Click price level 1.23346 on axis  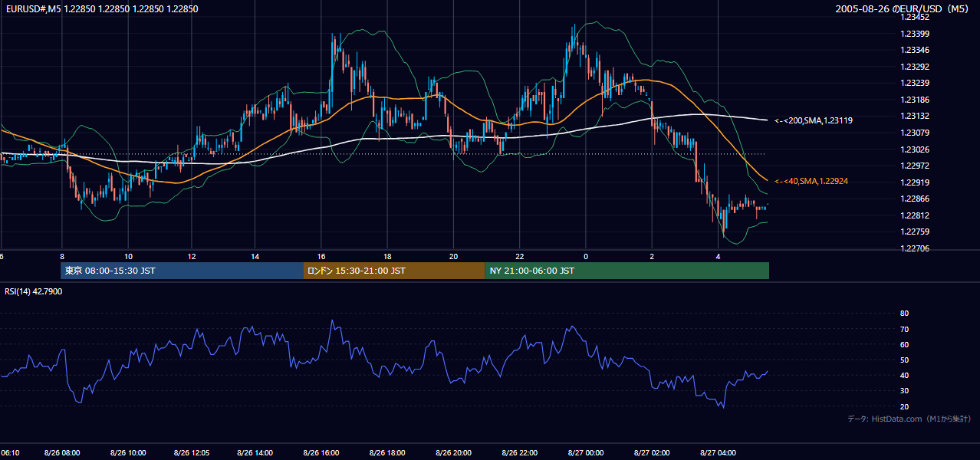coord(913,50)
